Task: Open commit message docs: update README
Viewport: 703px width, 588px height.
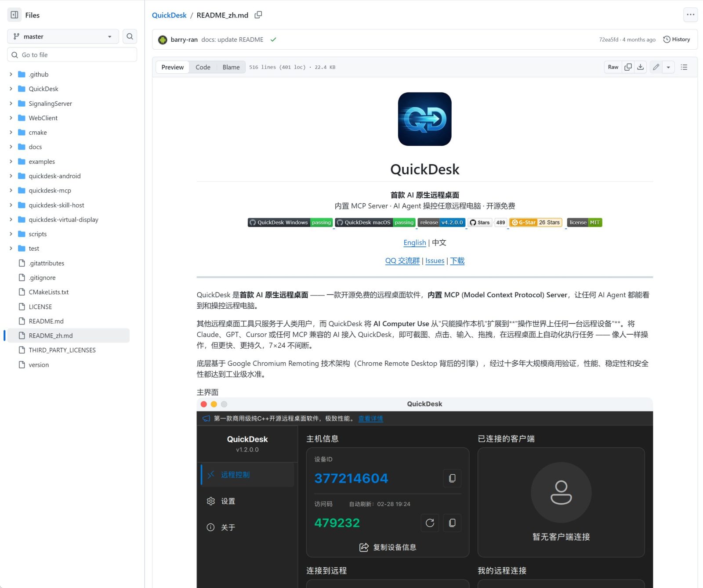Action: pos(232,40)
